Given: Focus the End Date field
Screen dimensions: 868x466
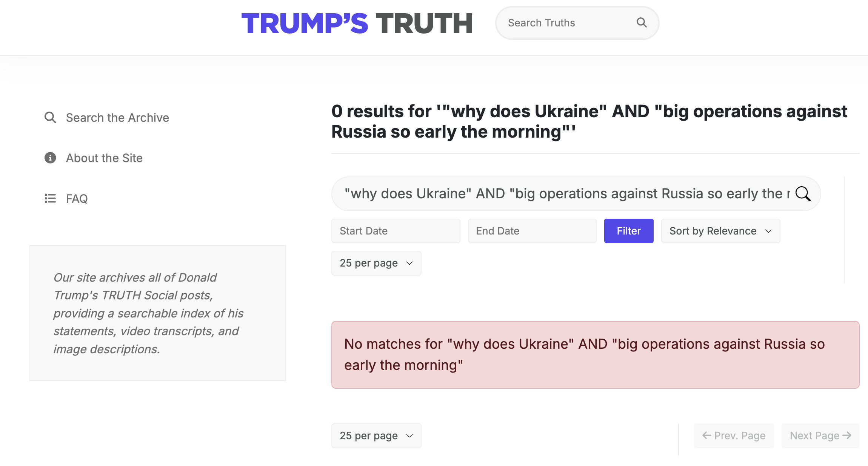Looking at the screenshot, I should click(532, 231).
